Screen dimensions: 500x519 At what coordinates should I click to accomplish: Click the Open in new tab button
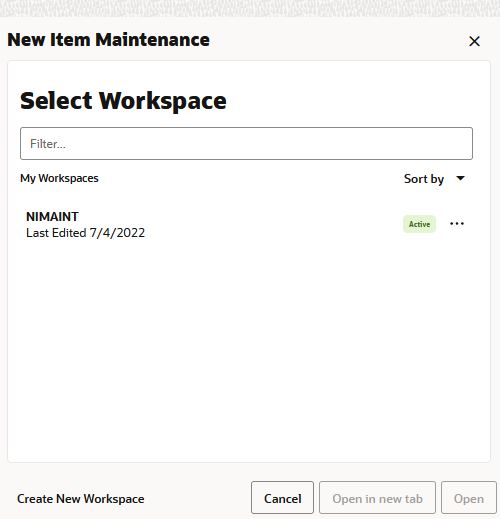point(377,497)
